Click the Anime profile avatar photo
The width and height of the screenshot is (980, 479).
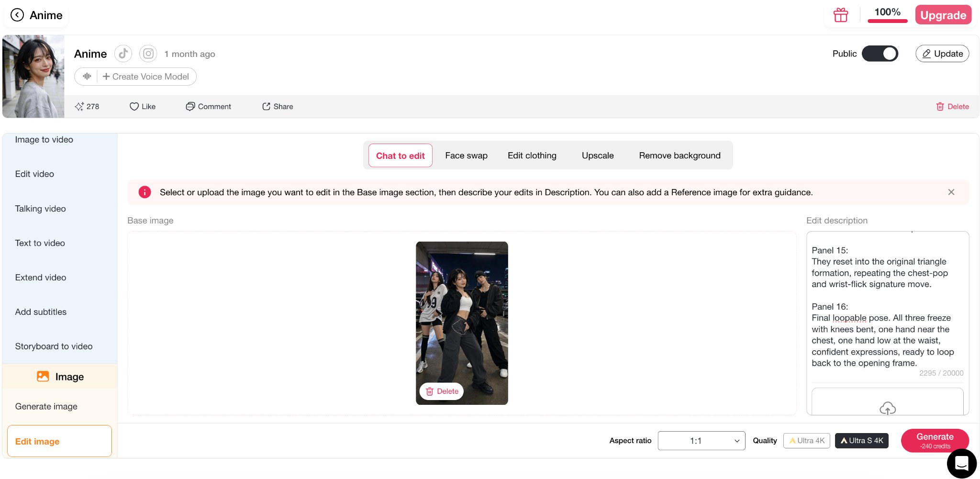pos(33,77)
